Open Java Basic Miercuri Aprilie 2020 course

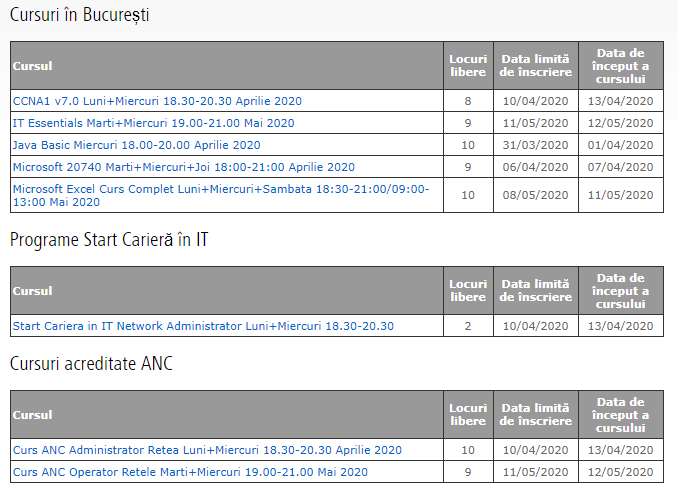(x=137, y=145)
